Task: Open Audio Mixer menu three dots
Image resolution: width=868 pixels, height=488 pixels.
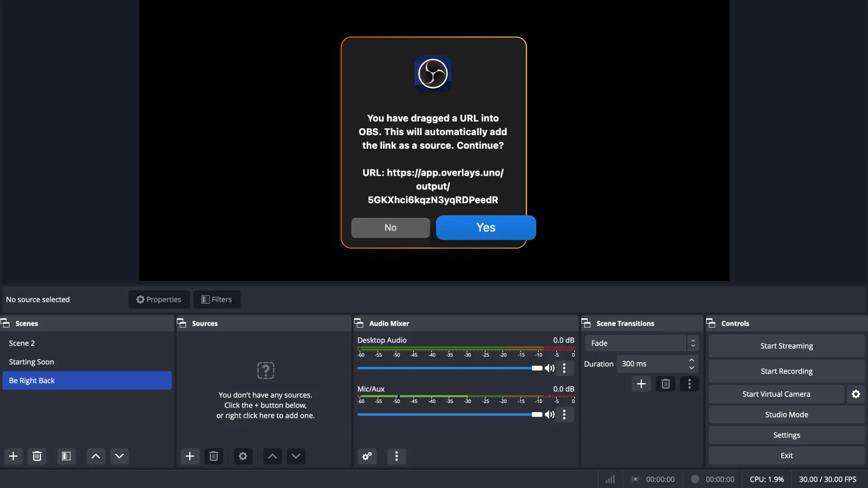Action: [396, 456]
